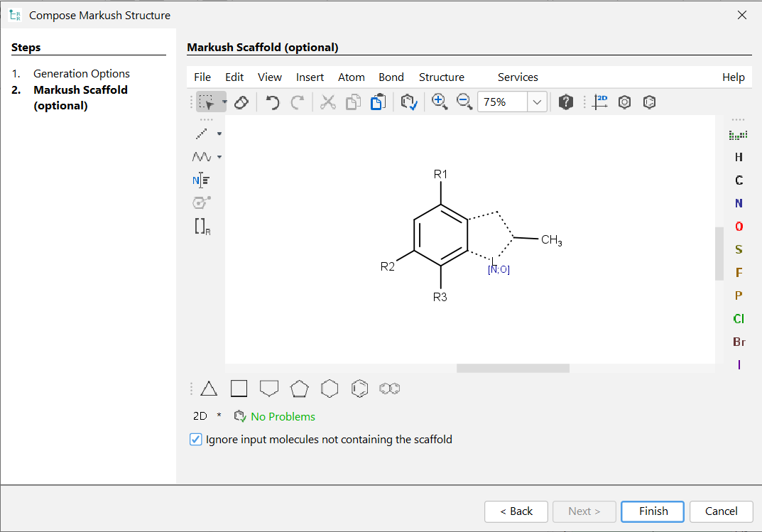762x532 pixels.
Task: Uncheck Ignore input molecules not containing scaffold
Action: tap(196, 440)
